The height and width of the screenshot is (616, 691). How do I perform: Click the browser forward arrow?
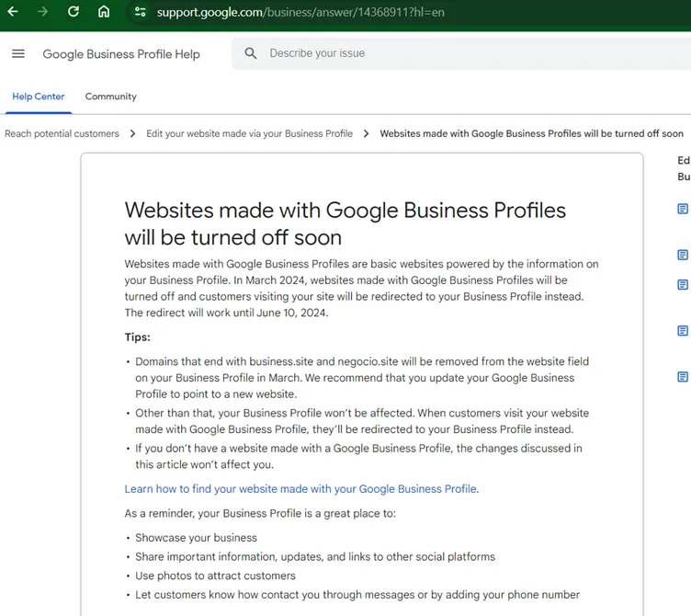[42, 12]
